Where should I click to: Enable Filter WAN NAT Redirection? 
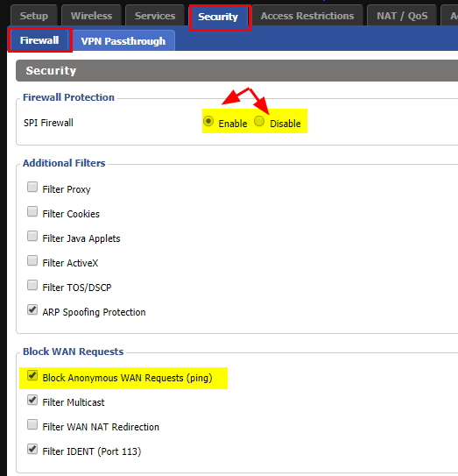(32, 424)
